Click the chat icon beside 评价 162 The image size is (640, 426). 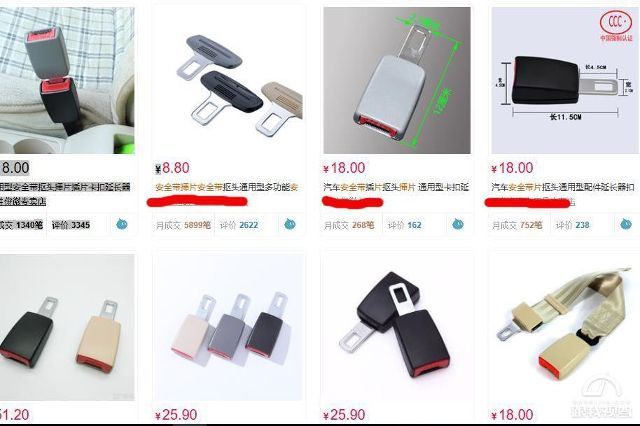(458, 224)
